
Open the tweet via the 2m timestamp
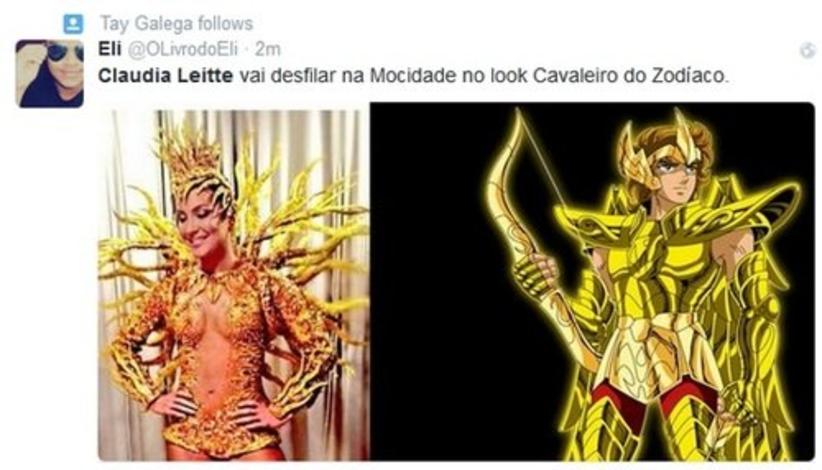pyautogui.click(x=268, y=49)
